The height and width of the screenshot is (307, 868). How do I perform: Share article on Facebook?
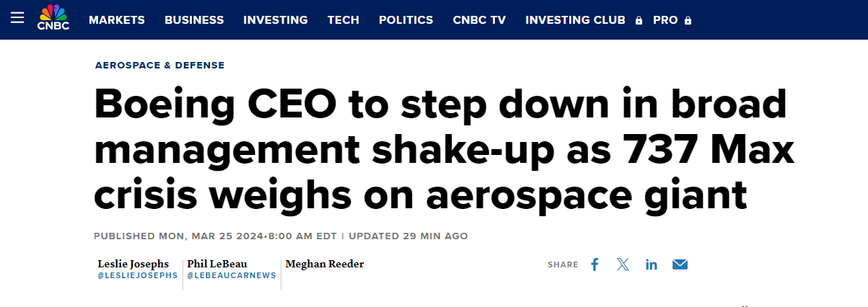click(595, 264)
